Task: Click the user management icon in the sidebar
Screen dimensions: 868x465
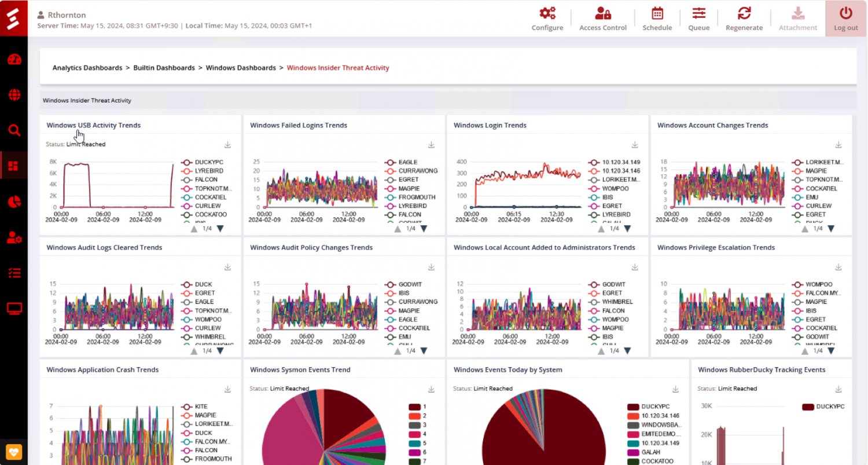Action: 13,236
